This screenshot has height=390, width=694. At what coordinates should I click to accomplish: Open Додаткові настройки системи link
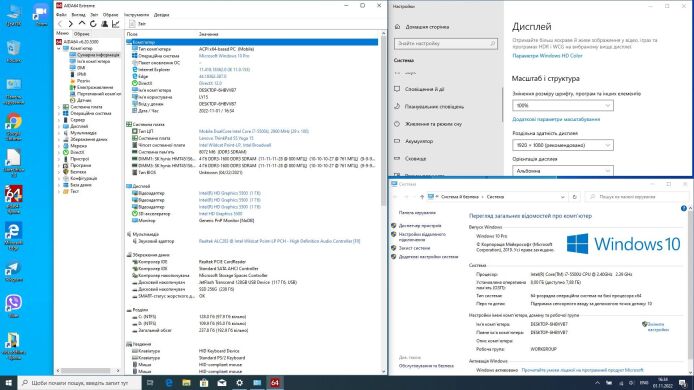(428, 257)
